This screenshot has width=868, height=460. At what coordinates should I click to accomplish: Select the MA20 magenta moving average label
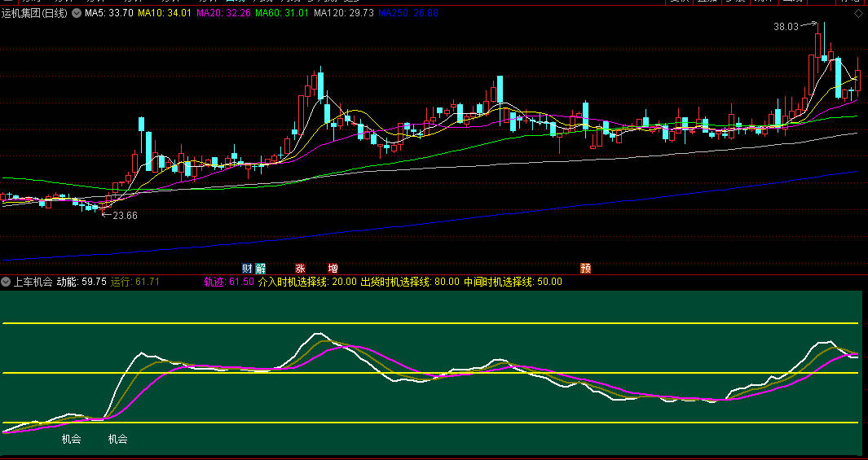point(223,13)
